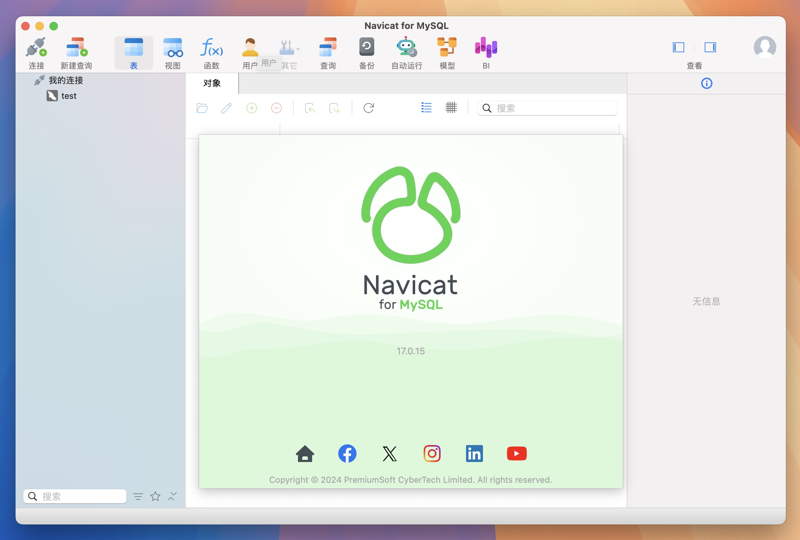Viewport: 800px width, 540px height.
Task: Open the Instagram link
Action: coord(432,453)
